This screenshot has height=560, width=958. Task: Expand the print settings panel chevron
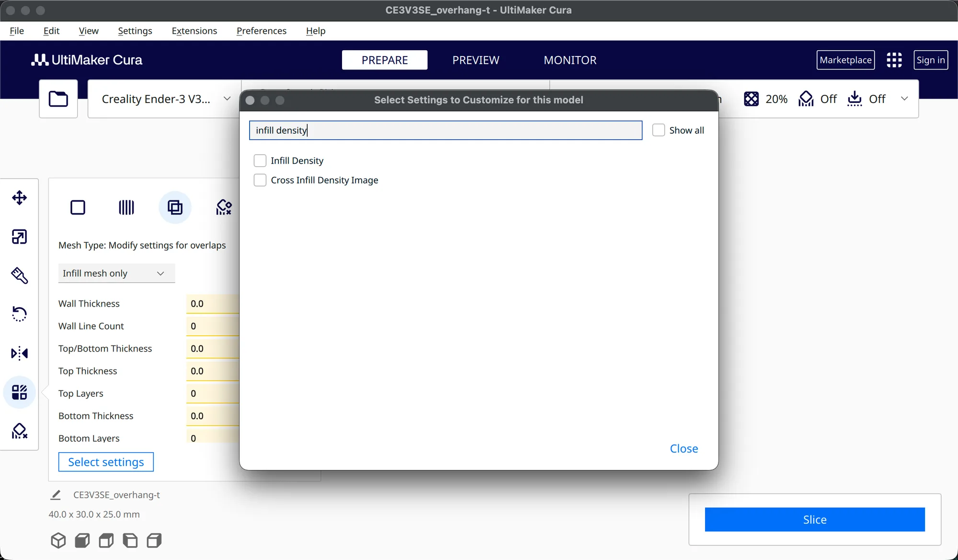pos(904,99)
